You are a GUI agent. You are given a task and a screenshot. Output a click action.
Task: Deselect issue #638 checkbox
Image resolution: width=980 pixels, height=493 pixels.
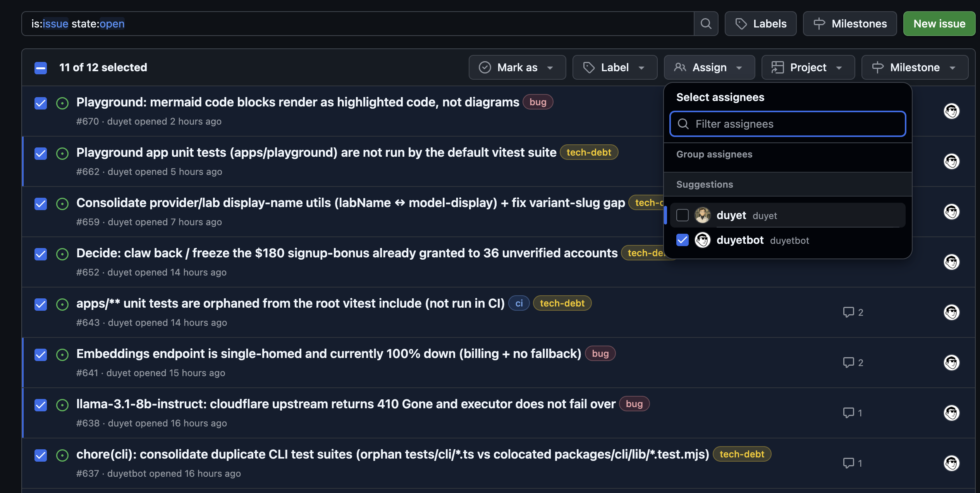click(x=41, y=405)
